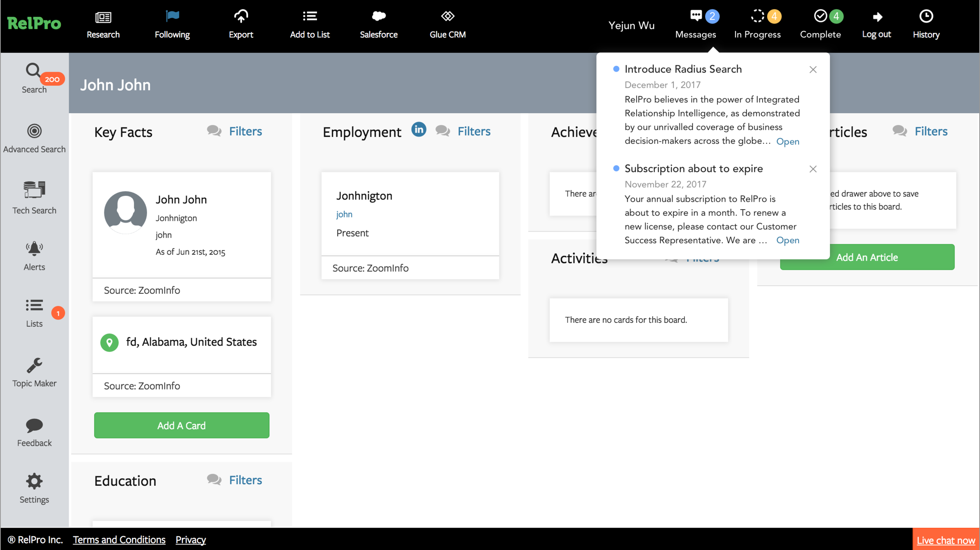Viewport: 980px width, 550px height.
Task: Click the Lists notification badge
Action: tap(58, 313)
